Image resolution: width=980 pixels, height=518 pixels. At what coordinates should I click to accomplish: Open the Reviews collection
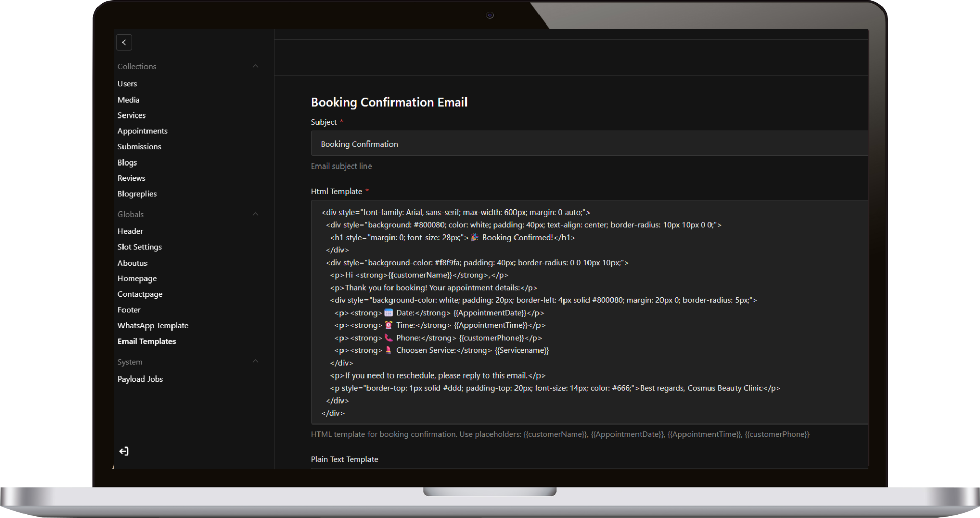click(x=131, y=178)
